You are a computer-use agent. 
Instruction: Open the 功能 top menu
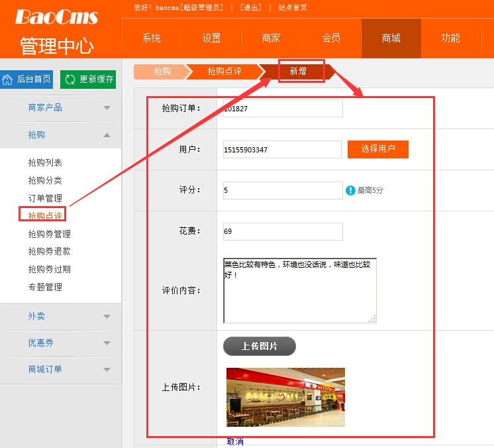(451, 38)
